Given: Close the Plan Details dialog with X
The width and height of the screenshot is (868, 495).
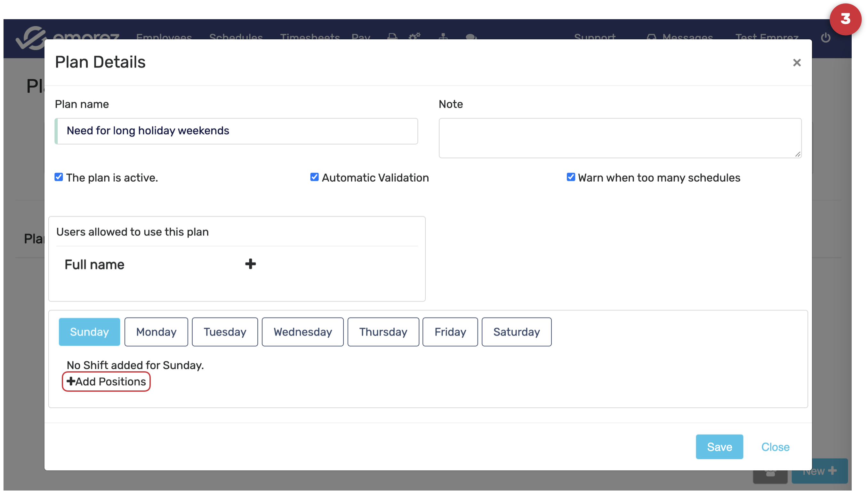Looking at the screenshot, I should [796, 63].
